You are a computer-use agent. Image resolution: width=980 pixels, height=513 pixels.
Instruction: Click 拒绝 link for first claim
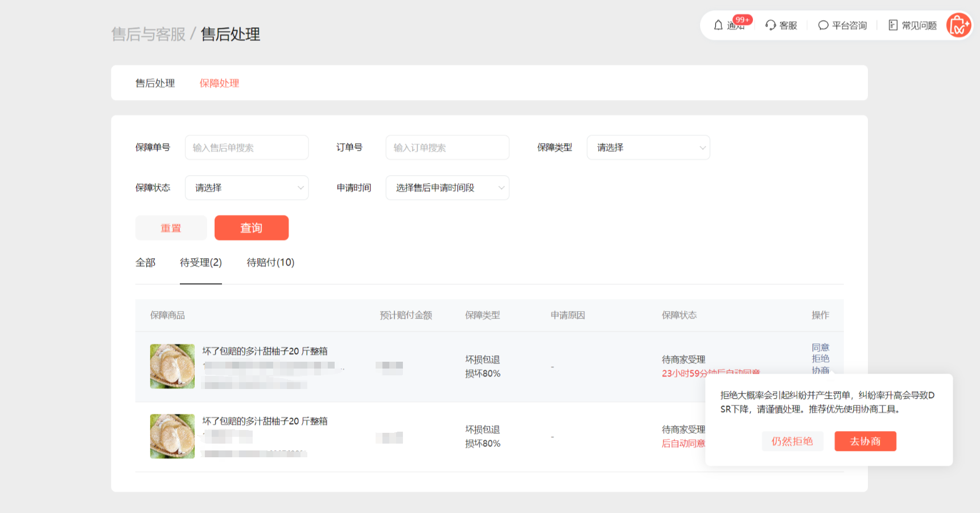click(820, 359)
